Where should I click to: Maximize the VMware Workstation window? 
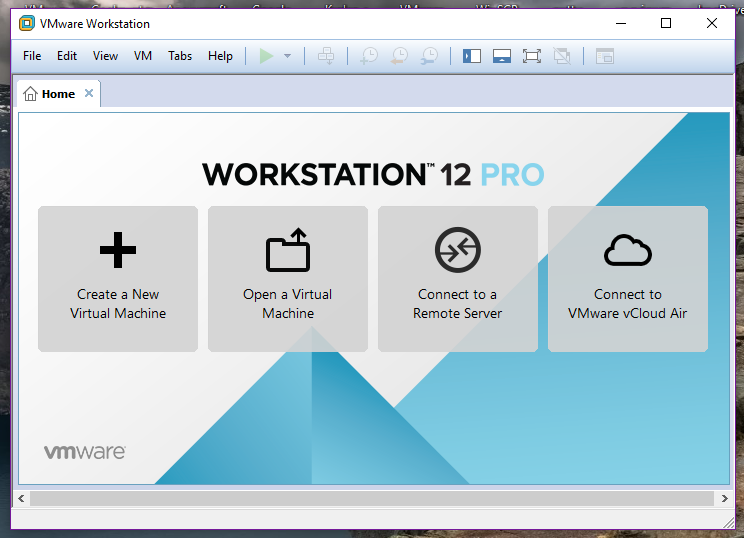click(x=666, y=23)
